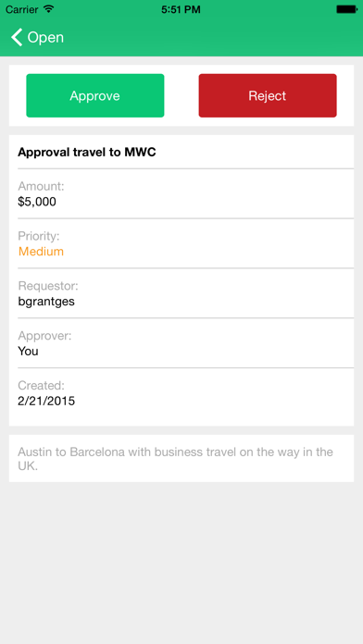Image resolution: width=363 pixels, height=644 pixels.
Task: Tap the Austin to Barcelona description text
Action: [x=175, y=459]
